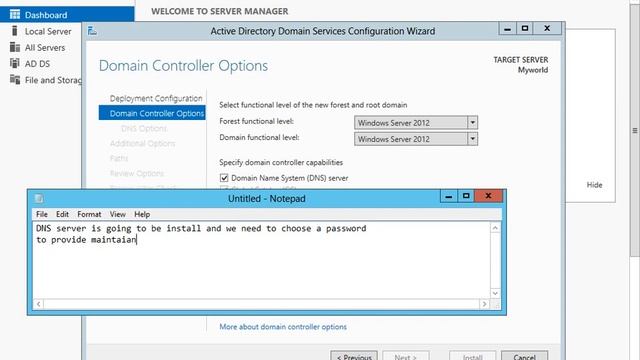
Task: Click the Myworld target server name
Action: pyautogui.click(x=533, y=70)
